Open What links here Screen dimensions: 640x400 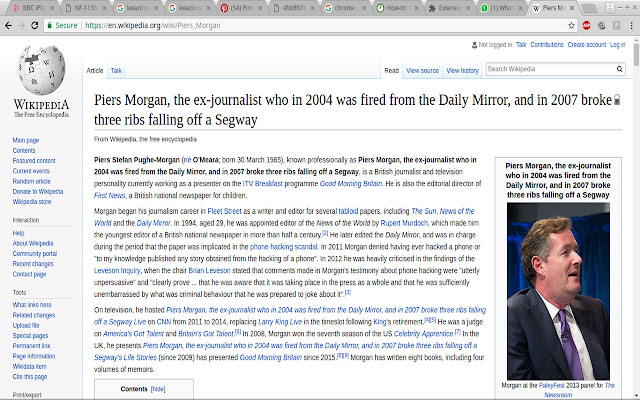tap(32, 304)
